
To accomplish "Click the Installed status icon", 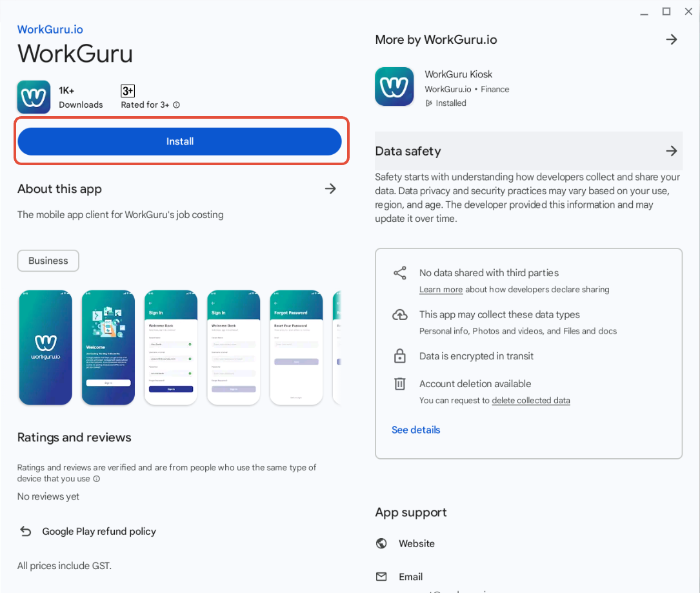I will click(428, 103).
